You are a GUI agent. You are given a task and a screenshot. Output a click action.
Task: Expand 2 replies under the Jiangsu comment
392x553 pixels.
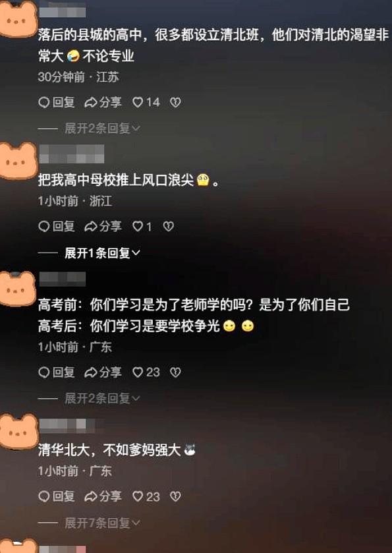click(x=102, y=129)
